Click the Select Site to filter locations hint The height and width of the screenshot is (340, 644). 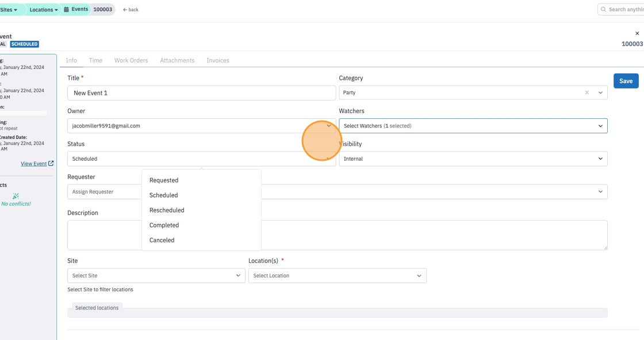tap(100, 289)
